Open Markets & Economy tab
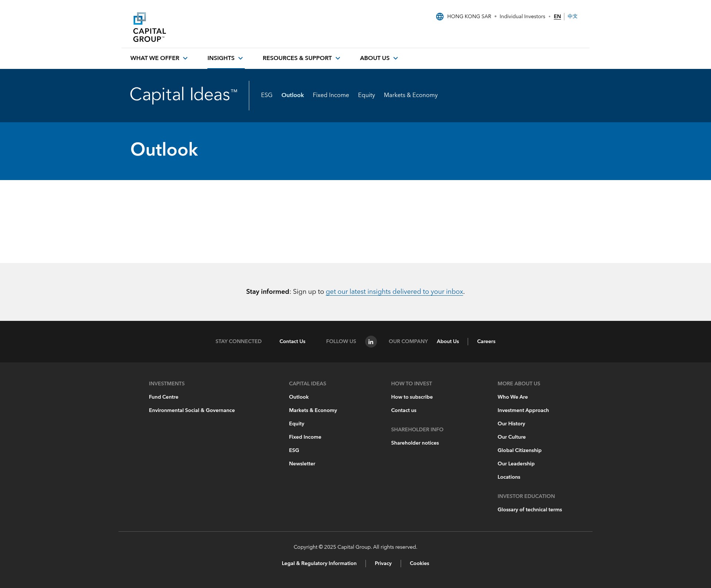This screenshot has height=588, width=711. point(411,95)
